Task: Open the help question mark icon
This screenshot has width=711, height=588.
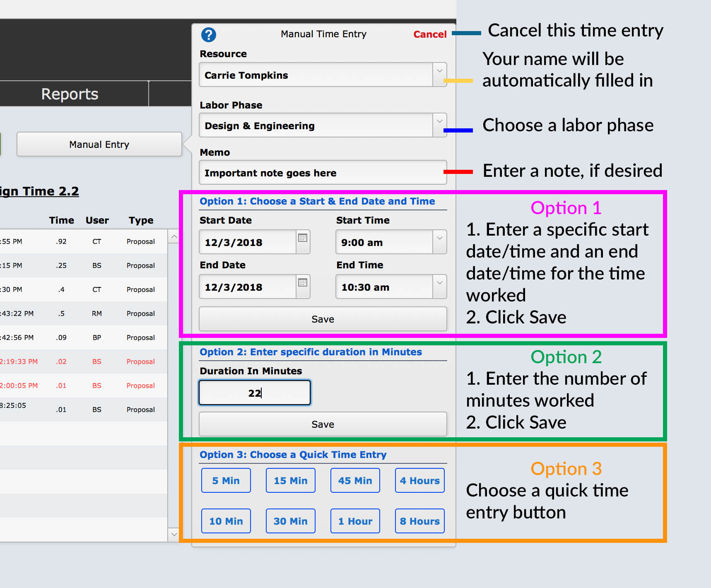Action: click(209, 35)
